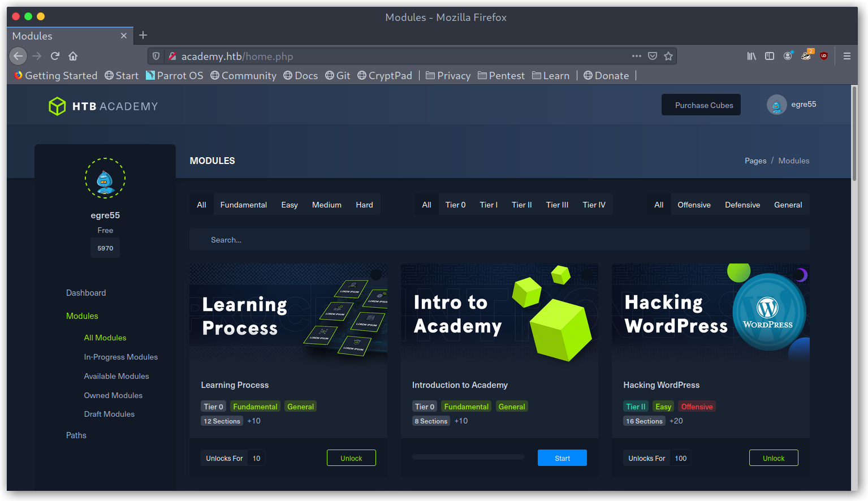Screen dimensions: 868x501
Task: Unlock the Learning Process module
Action: pos(351,458)
